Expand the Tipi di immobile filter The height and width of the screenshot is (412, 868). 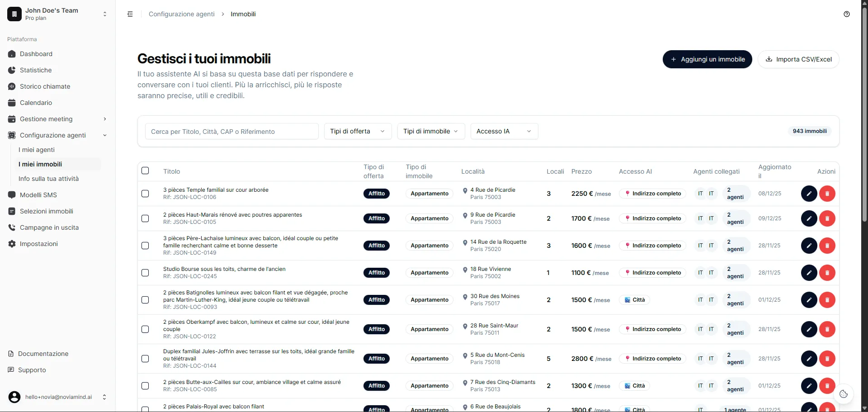(x=430, y=131)
